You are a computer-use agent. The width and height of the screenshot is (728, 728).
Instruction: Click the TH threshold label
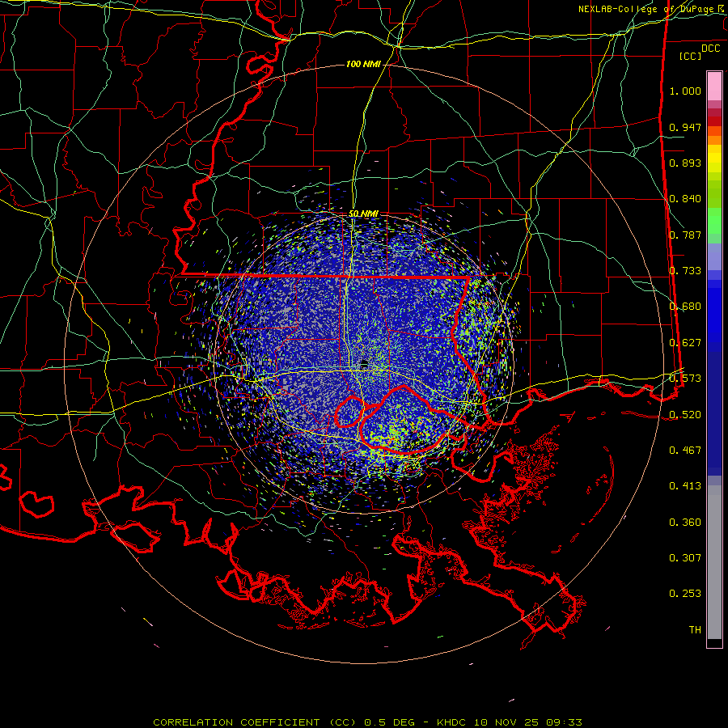tap(695, 630)
